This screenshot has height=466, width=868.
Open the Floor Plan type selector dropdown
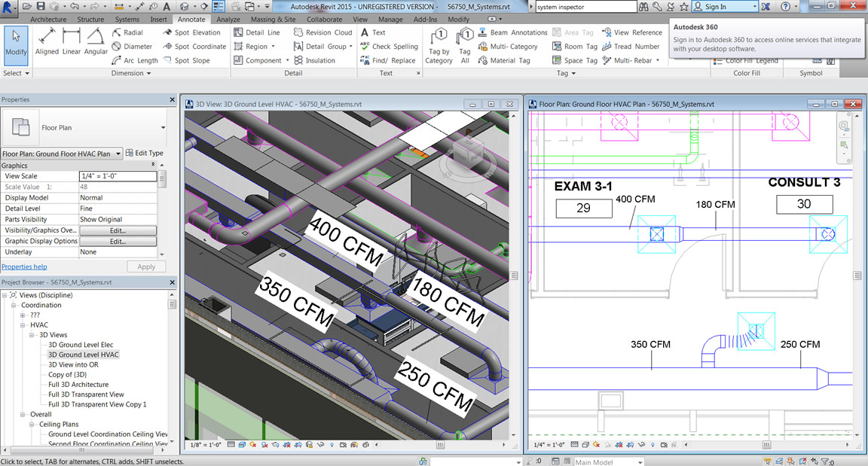pyautogui.click(x=163, y=128)
